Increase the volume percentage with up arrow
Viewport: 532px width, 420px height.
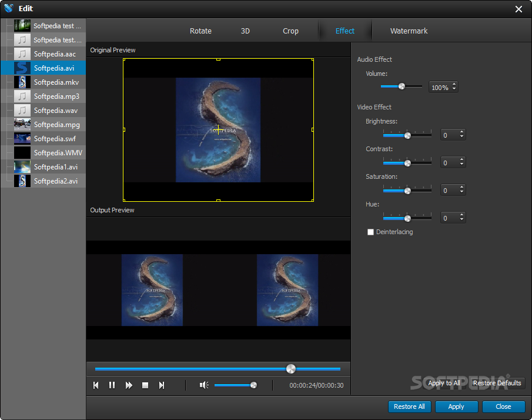(454, 85)
